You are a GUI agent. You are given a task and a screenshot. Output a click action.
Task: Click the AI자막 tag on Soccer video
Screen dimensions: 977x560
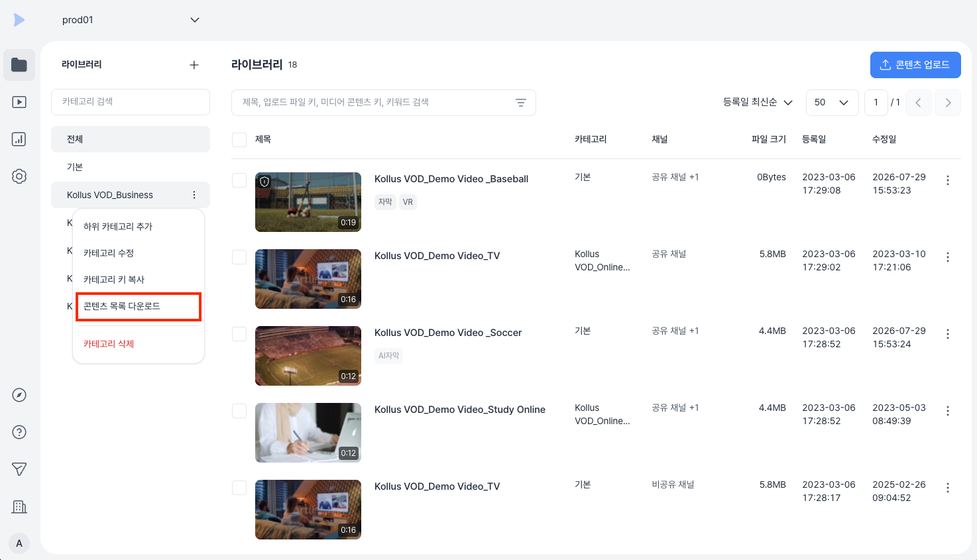[389, 356]
